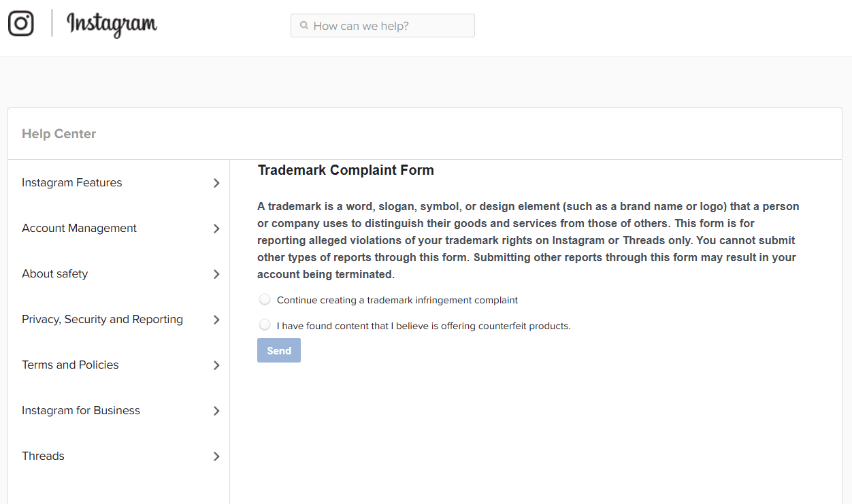
Task: Open Account Management menu item
Action: [x=119, y=229]
